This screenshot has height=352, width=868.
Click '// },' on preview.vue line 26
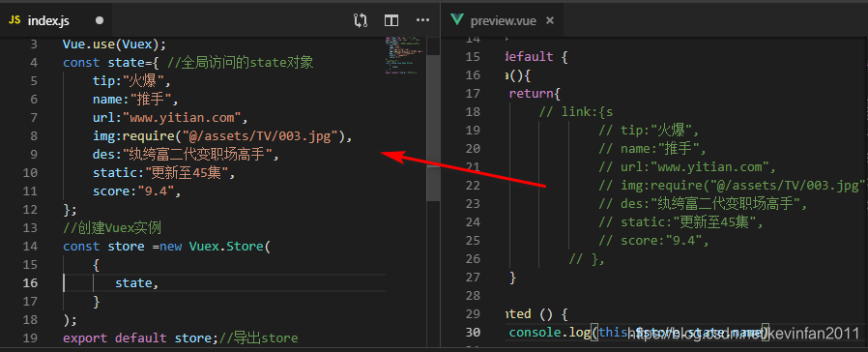[x=587, y=259]
